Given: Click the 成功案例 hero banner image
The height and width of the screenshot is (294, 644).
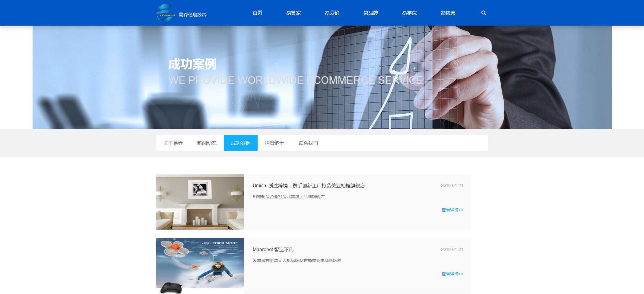Looking at the screenshot, I should tap(322, 77).
